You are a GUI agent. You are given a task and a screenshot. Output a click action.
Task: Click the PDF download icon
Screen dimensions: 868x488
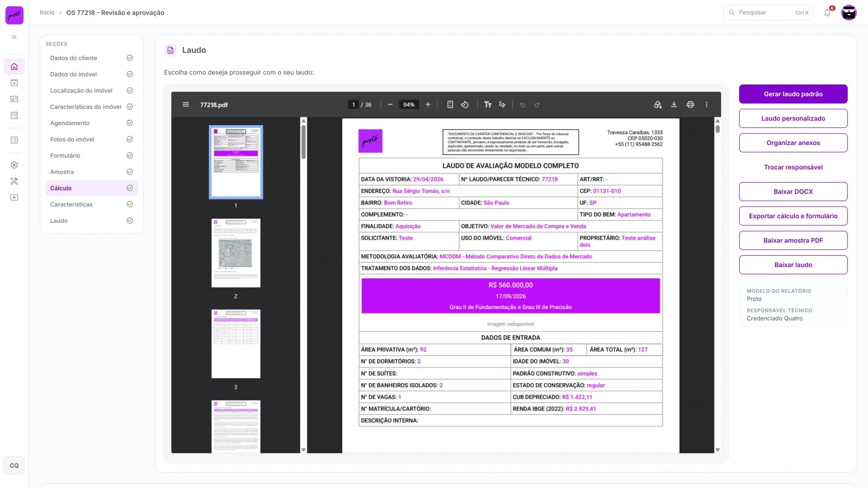(x=674, y=104)
